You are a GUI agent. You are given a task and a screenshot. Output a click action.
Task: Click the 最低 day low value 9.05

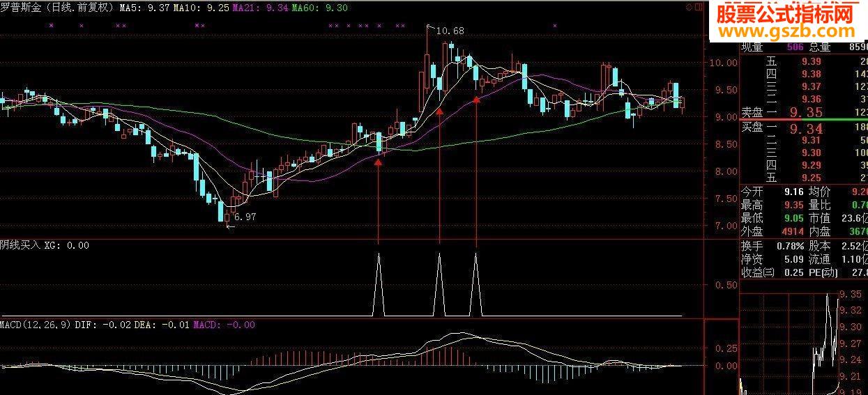[793, 218]
